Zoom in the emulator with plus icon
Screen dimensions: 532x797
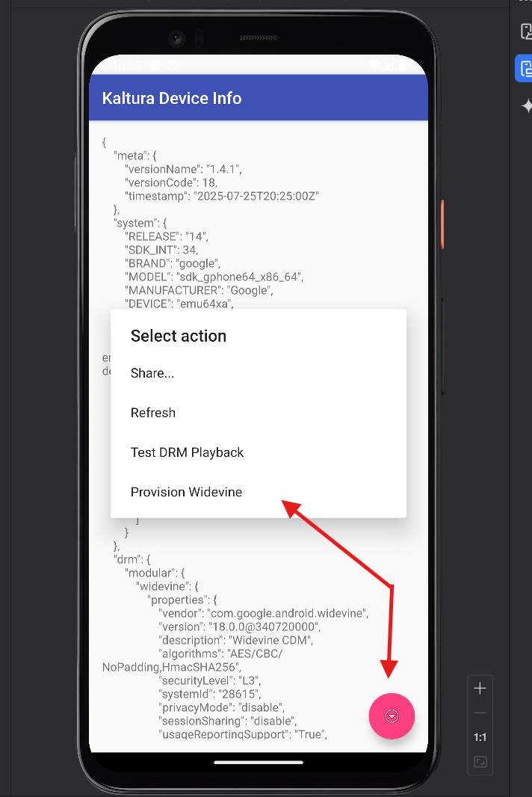pyautogui.click(x=480, y=689)
